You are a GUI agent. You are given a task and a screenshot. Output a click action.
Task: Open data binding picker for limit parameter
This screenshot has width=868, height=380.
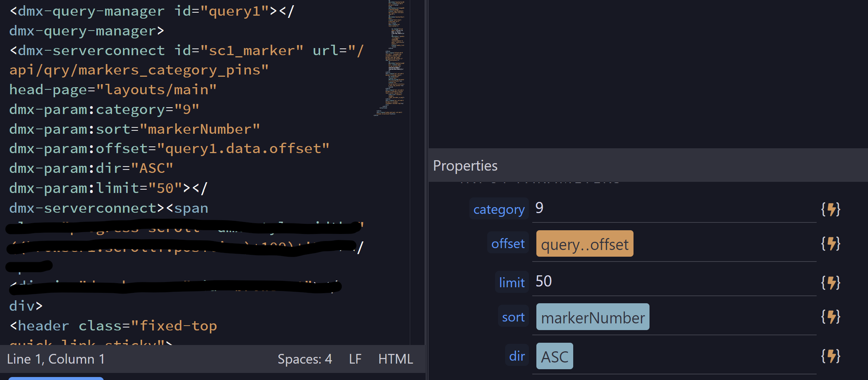[x=830, y=282]
